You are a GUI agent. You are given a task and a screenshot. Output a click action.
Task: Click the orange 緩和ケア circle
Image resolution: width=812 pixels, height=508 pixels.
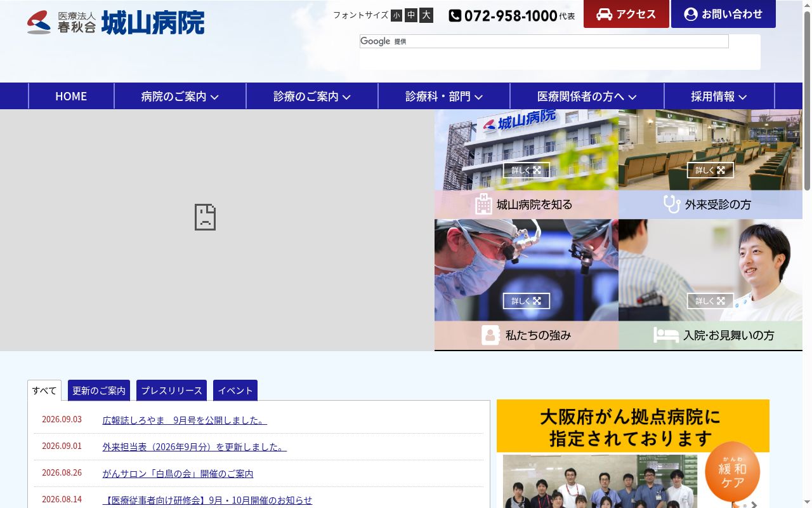coord(732,472)
